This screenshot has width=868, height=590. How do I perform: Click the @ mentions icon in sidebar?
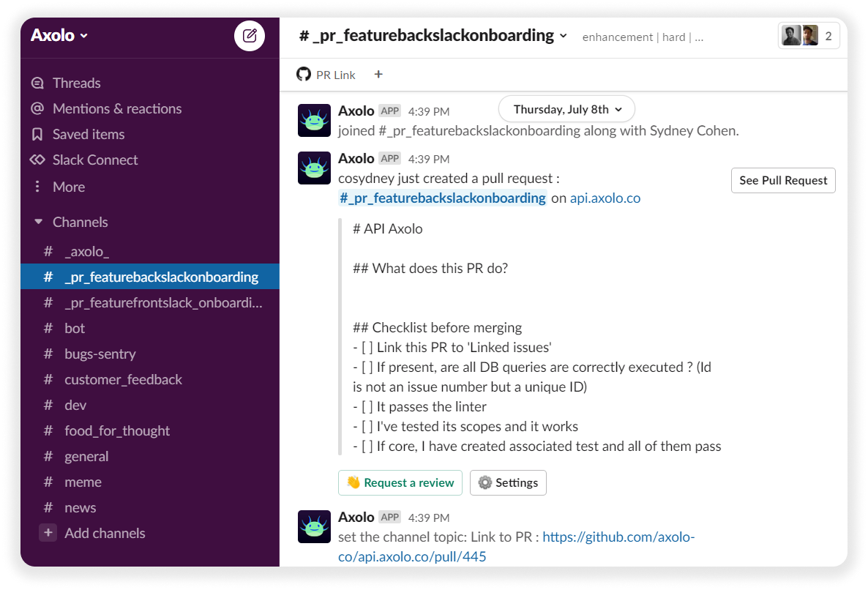(37, 108)
